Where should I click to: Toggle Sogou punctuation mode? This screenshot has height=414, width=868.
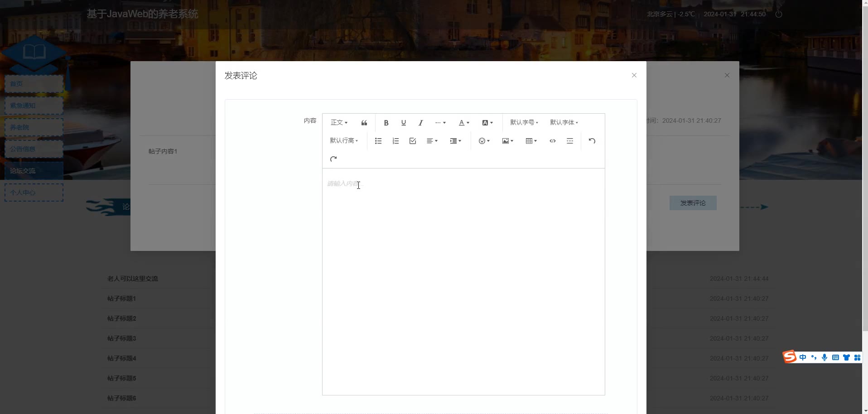click(x=814, y=357)
